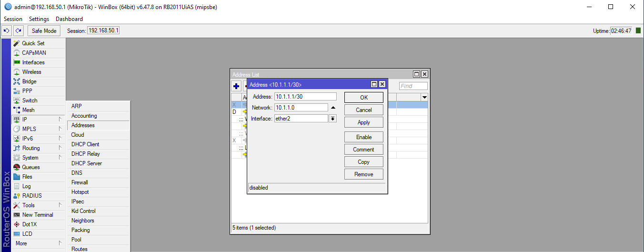Click the Redo arrow icon in toolbar
This screenshot has width=644, height=252.
point(18,31)
